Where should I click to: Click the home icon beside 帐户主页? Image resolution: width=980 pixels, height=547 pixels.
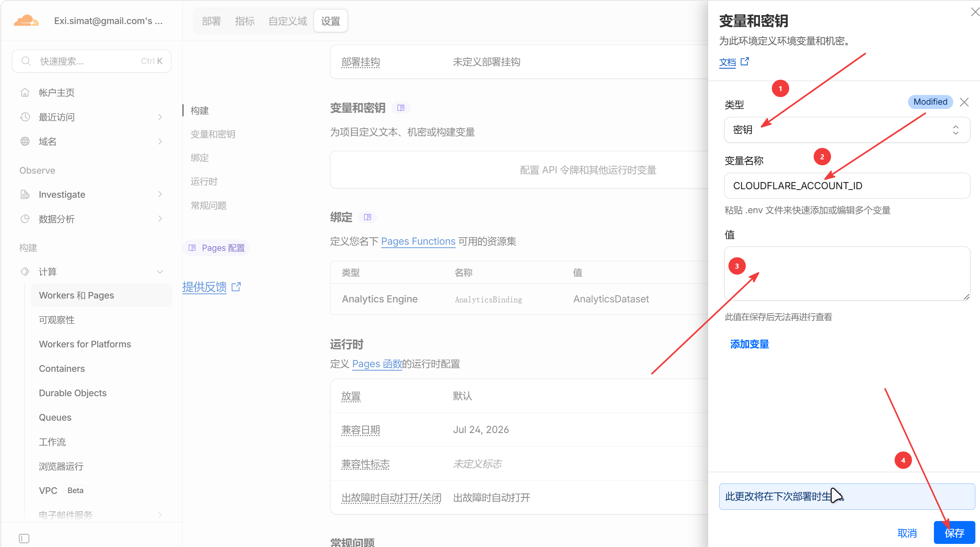click(25, 93)
